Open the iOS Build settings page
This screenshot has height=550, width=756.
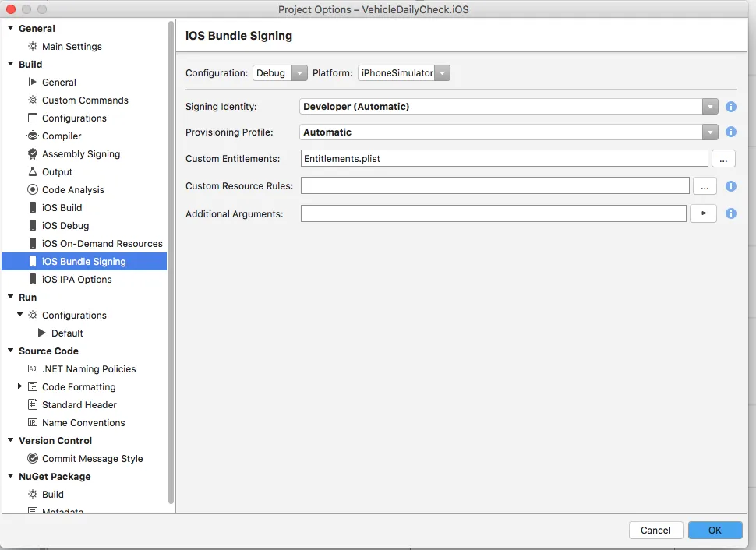(x=62, y=208)
